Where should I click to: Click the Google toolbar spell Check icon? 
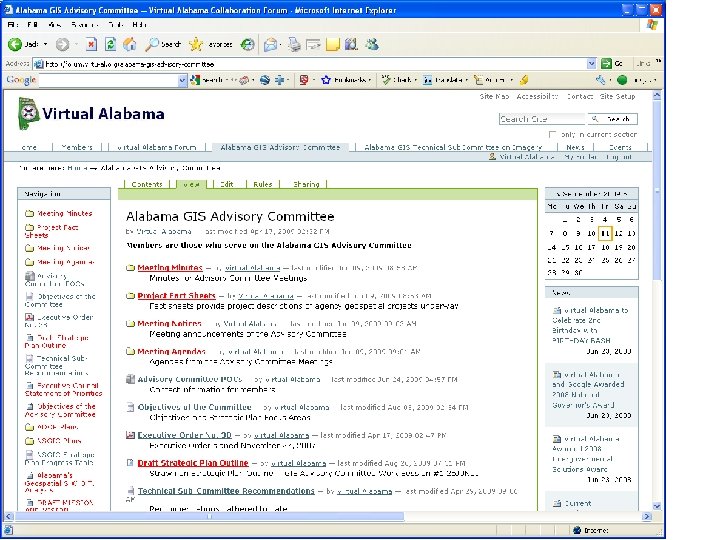(386, 80)
